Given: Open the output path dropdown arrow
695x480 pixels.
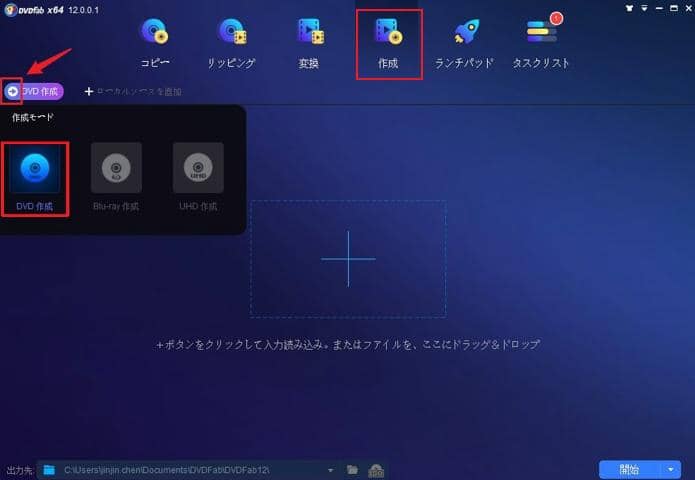Looking at the screenshot, I should (x=331, y=470).
